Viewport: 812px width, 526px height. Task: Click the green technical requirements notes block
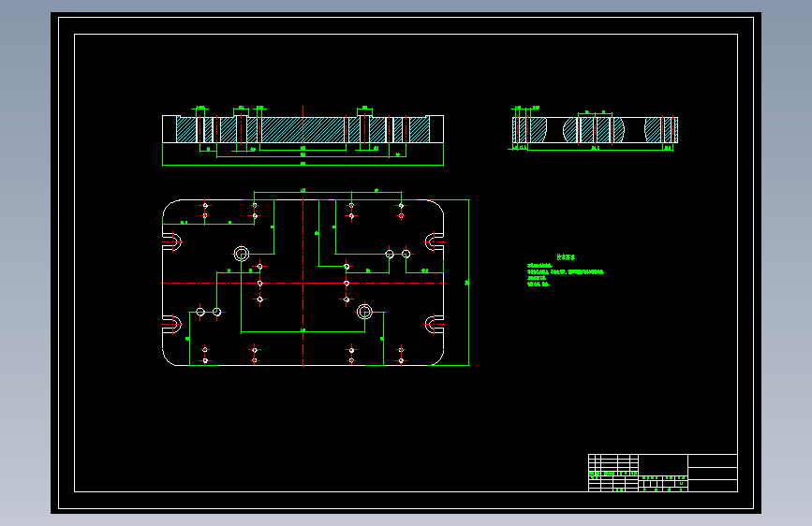pos(565,270)
